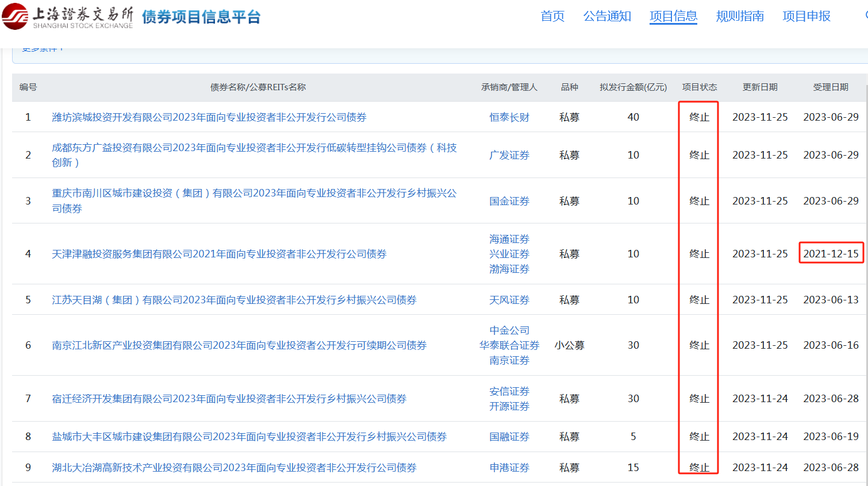This screenshot has height=486, width=868.
Task: Open 天津津融投资服务集团 bond link
Action: click(219, 254)
